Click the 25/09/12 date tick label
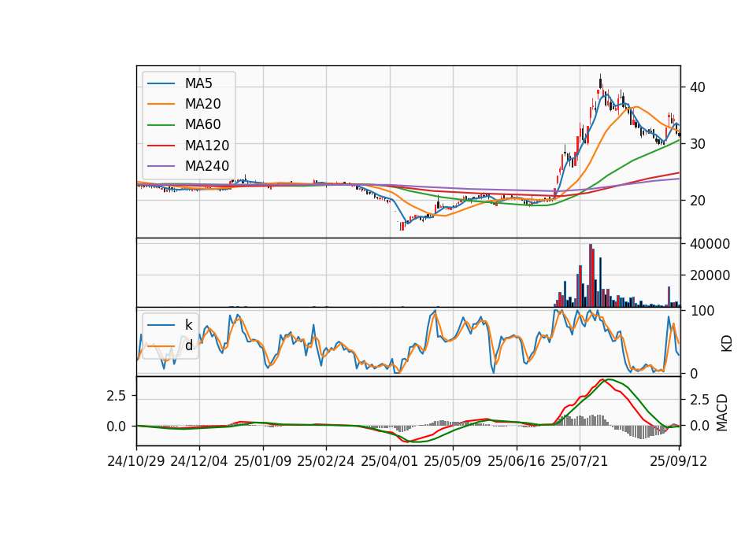Viewport: 756px width, 543px height. (x=678, y=462)
